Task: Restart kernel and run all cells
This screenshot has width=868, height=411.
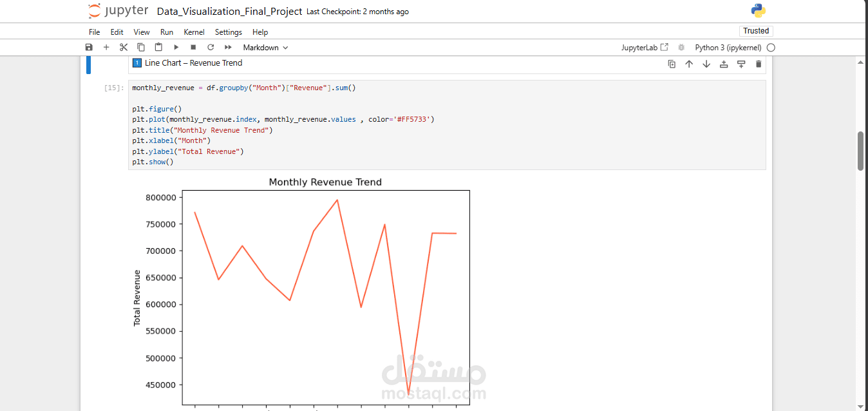Action: 227,47
